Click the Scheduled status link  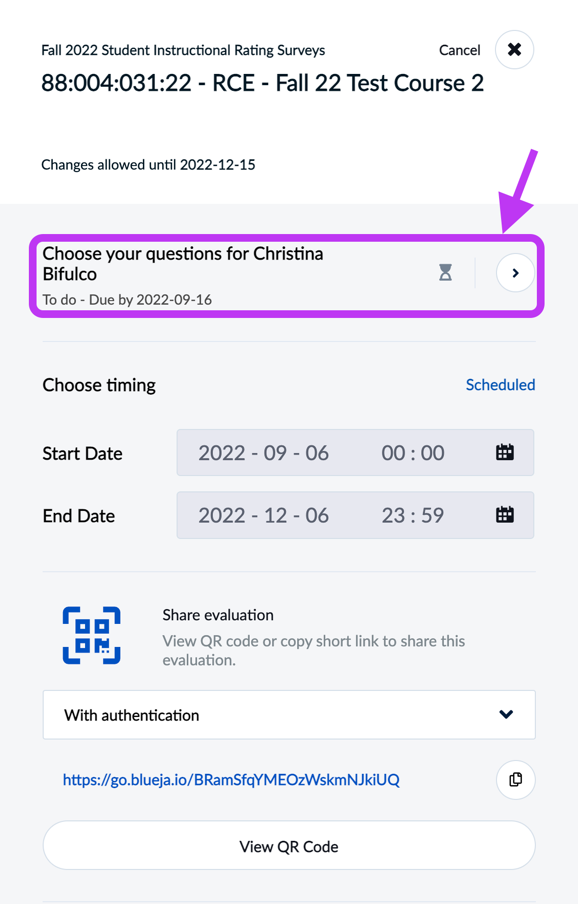click(500, 385)
